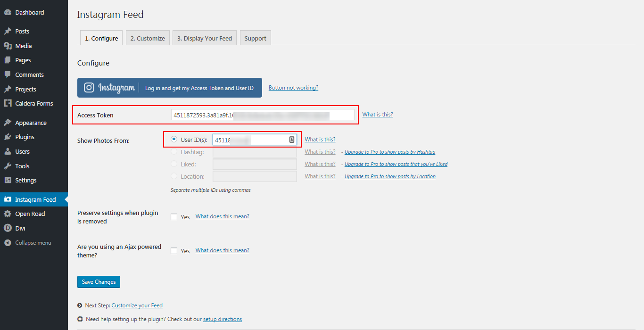Click Log in and get my Access Token button

(170, 88)
